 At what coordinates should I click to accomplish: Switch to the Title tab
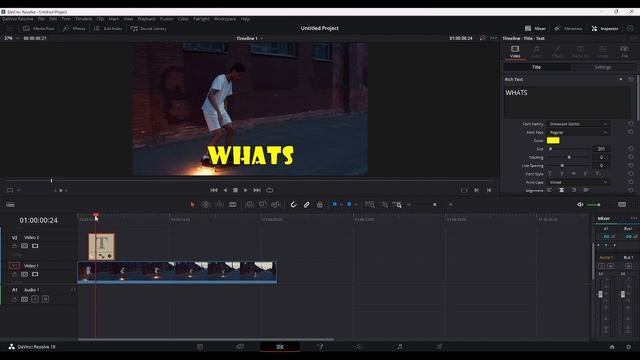[536, 67]
